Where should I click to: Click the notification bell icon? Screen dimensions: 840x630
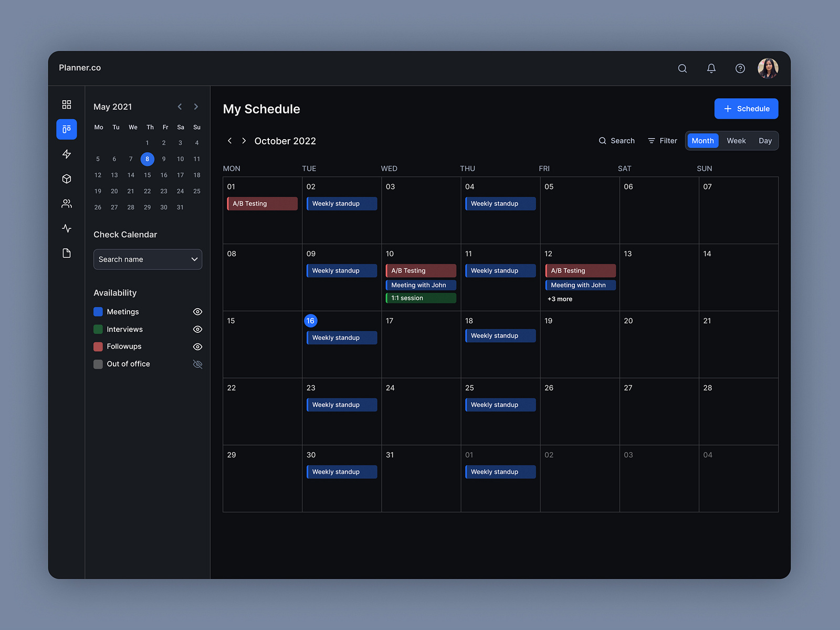pyautogui.click(x=711, y=68)
